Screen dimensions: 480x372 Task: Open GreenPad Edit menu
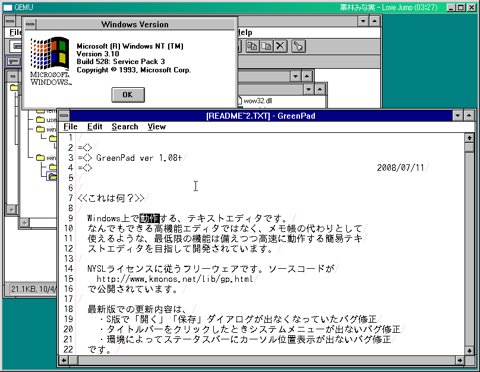click(95, 127)
